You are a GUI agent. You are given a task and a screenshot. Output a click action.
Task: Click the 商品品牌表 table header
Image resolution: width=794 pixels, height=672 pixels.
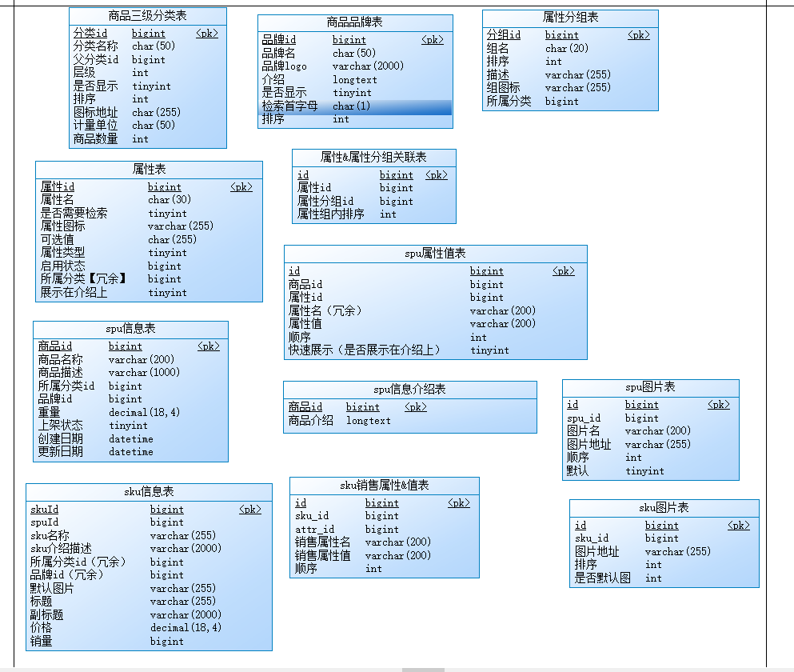click(x=354, y=22)
